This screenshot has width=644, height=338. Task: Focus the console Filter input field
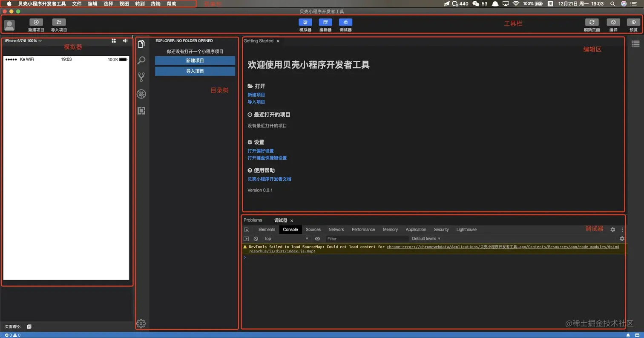(x=367, y=239)
